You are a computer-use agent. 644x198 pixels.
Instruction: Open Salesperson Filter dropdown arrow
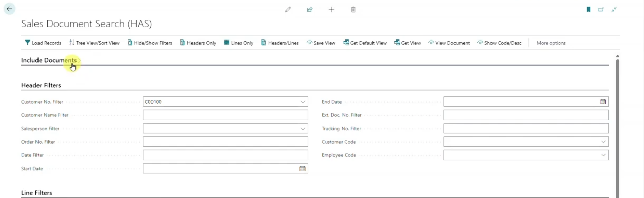[x=303, y=129]
